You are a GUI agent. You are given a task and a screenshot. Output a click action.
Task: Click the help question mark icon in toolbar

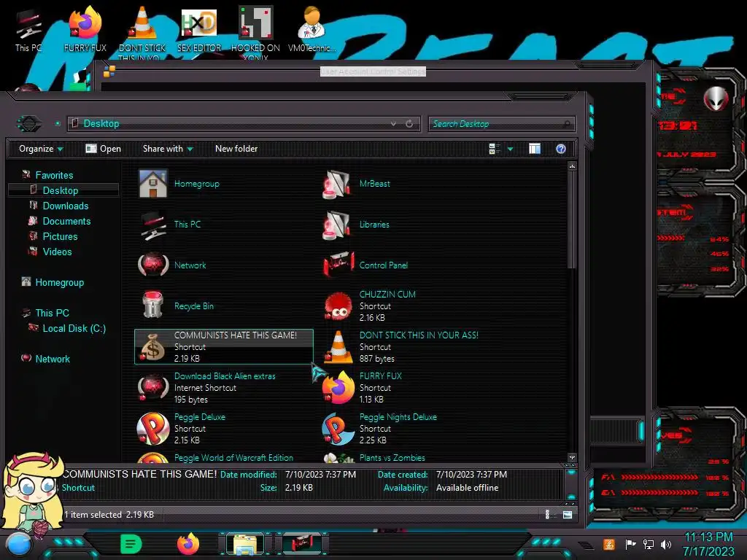pos(561,149)
